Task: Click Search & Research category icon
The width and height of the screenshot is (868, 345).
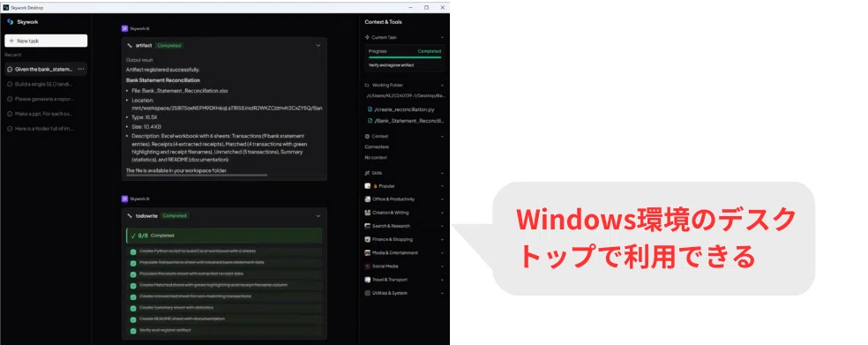Action: [x=368, y=226]
